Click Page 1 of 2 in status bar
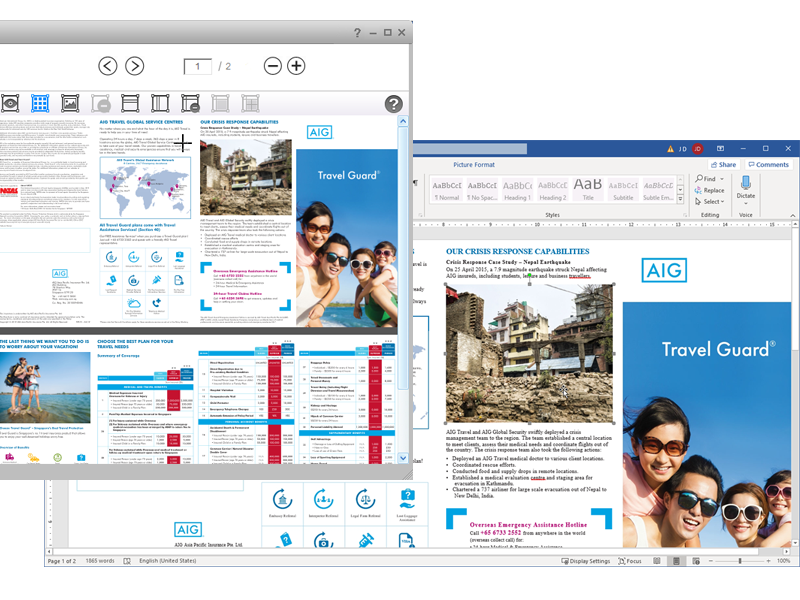This screenshot has height=600, width=800. tap(62, 561)
